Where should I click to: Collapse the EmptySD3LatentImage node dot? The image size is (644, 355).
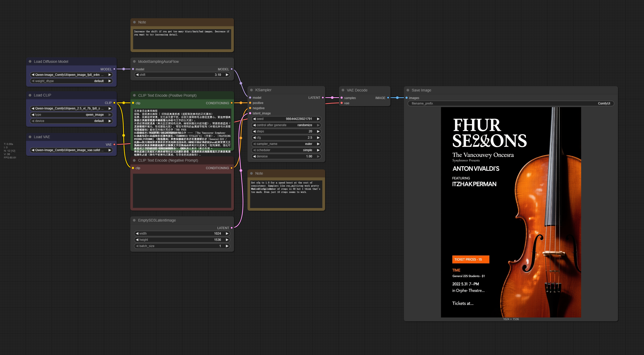[x=134, y=220]
